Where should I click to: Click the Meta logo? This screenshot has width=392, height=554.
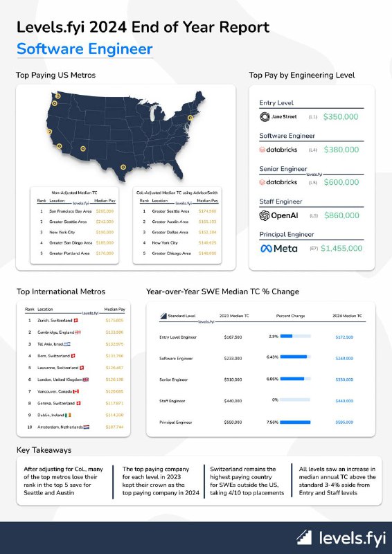[278, 249]
